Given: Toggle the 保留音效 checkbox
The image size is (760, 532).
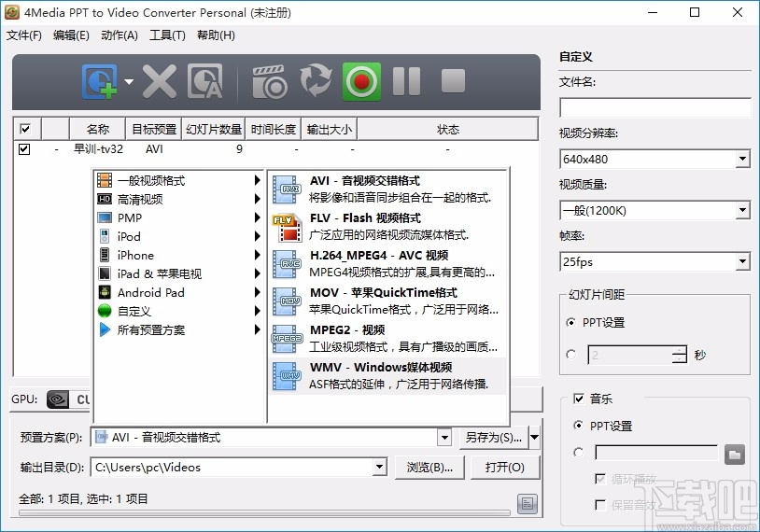Looking at the screenshot, I should coord(600,505).
